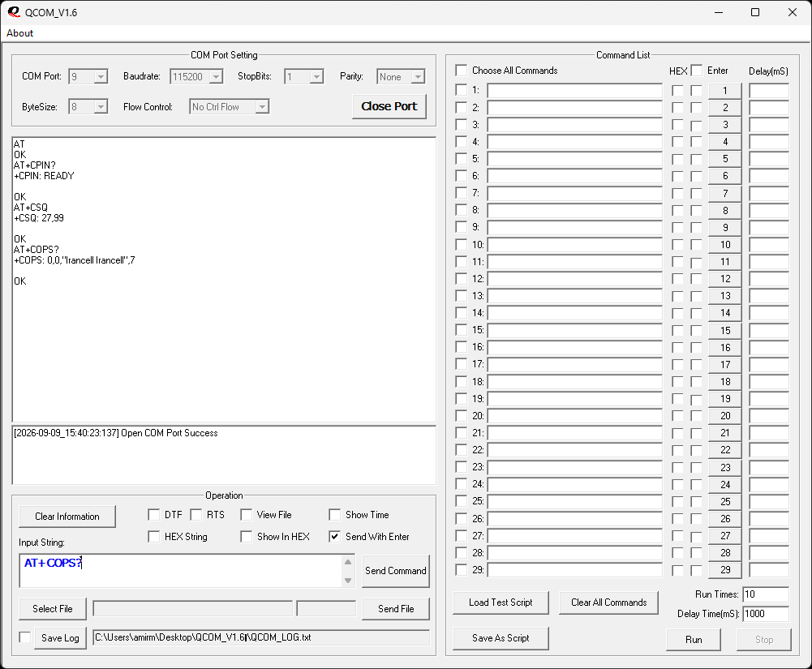Click the Run Times field
Image resolution: width=812 pixels, height=669 pixels.
click(766, 594)
